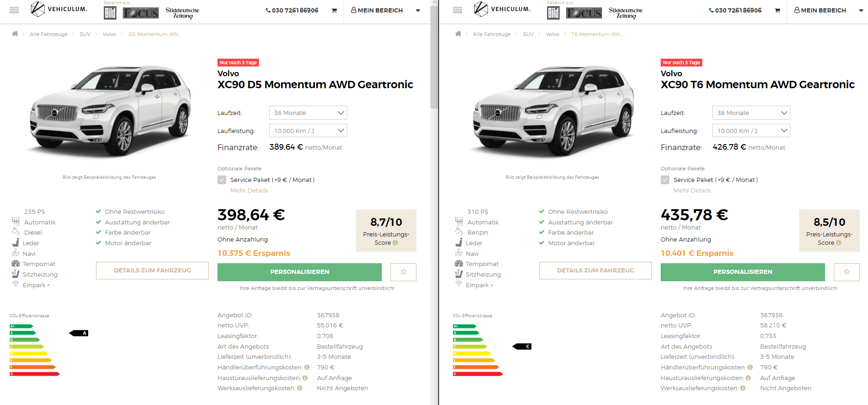Open Mehr Details link for T6 Service Paket
This screenshot has width=868, height=405.
(x=692, y=191)
